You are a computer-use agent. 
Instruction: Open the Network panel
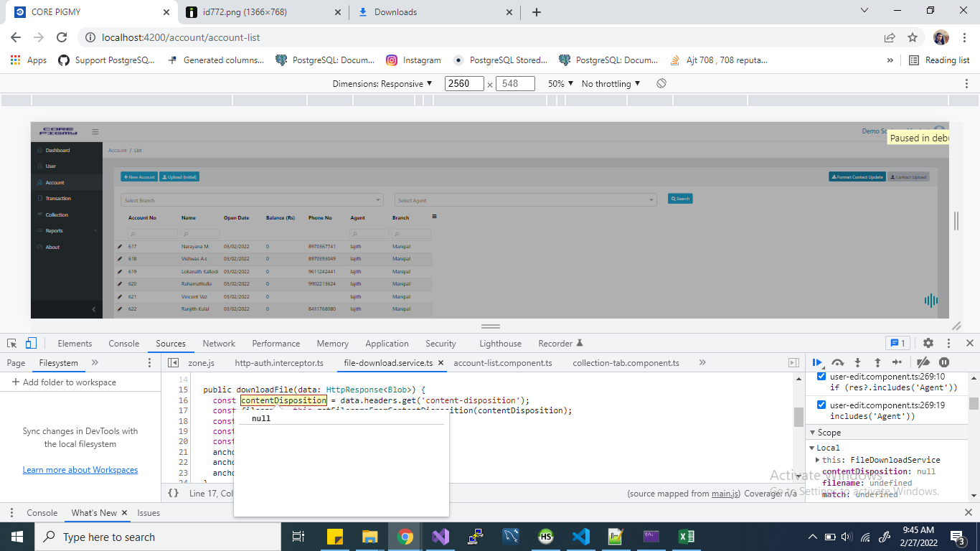[x=219, y=343]
